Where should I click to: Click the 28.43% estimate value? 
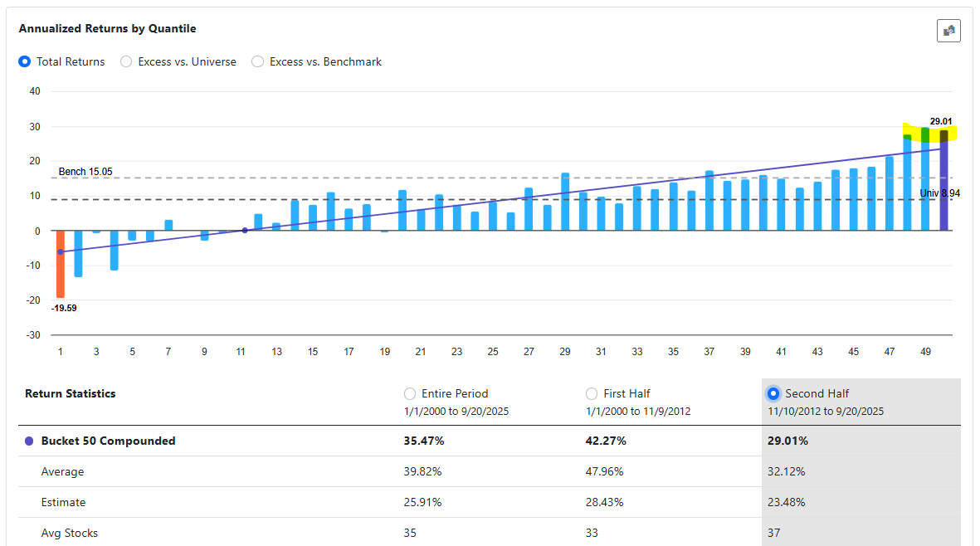click(x=604, y=502)
